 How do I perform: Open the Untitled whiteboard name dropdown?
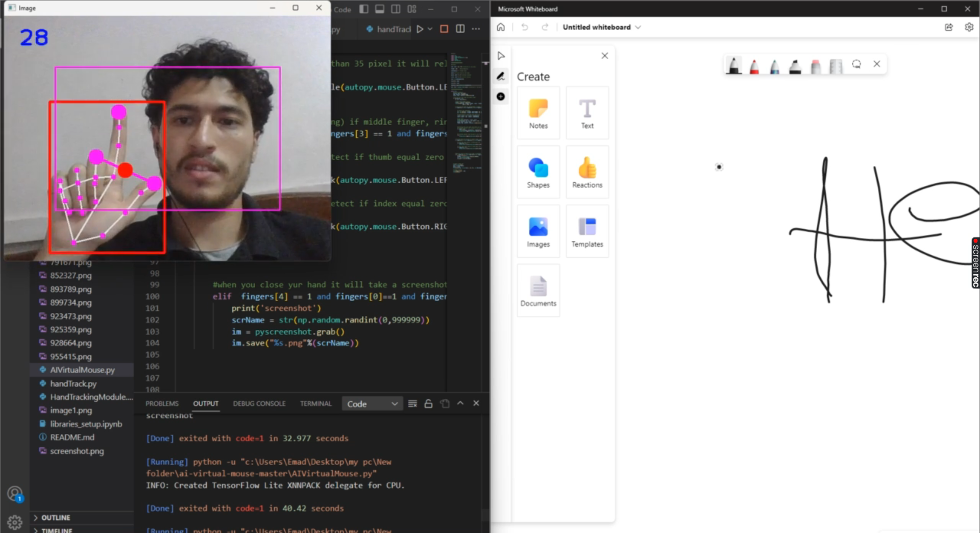[638, 27]
